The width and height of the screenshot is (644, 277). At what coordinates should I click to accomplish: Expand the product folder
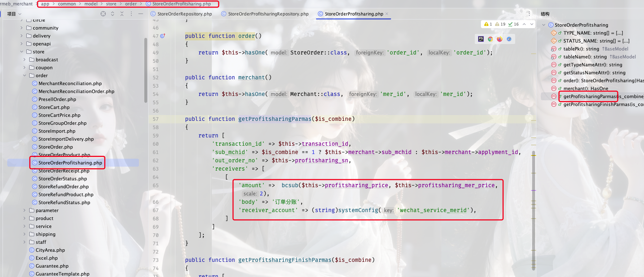[x=25, y=218]
